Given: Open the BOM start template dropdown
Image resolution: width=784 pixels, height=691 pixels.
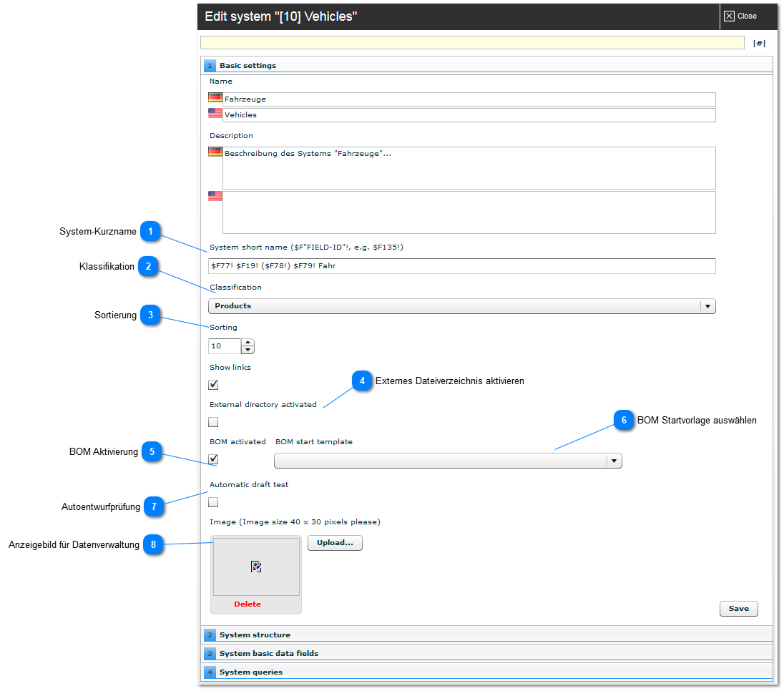Looking at the screenshot, I should pos(448,461).
